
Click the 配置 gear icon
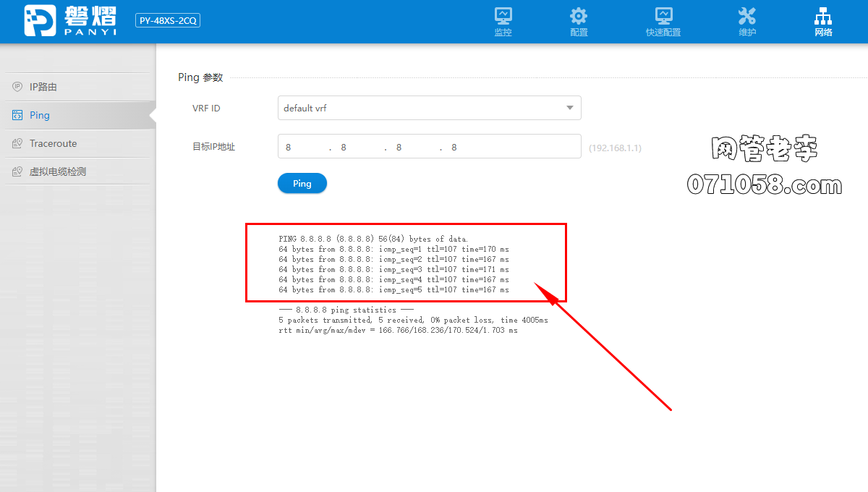point(579,16)
